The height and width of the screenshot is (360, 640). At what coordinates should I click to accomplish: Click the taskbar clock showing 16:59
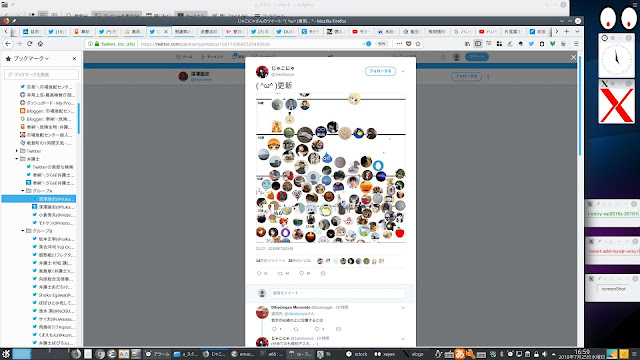(x=582, y=354)
